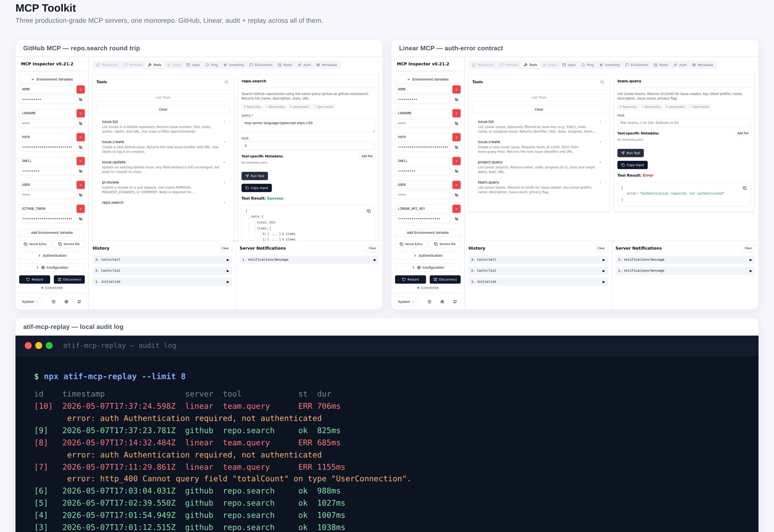Click Disconnect in GitHub MCP panel
The height and width of the screenshot is (532, 774).
click(x=69, y=279)
